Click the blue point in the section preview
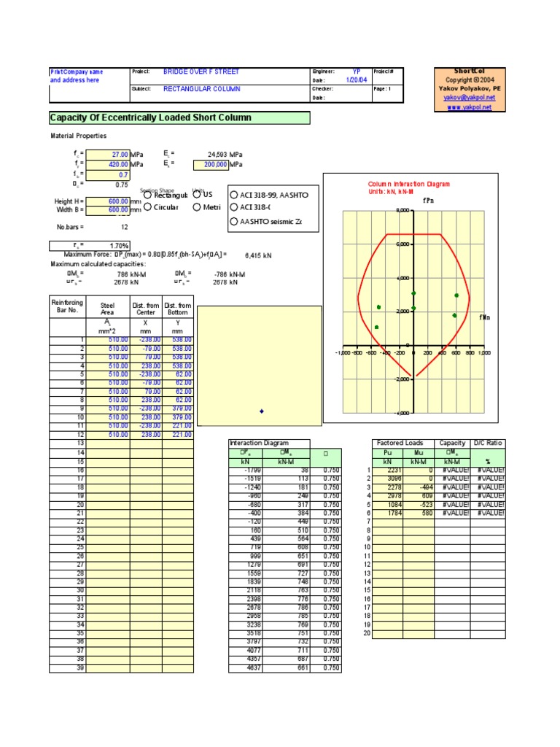The image size is (560, 747). [x=262, y=411]
